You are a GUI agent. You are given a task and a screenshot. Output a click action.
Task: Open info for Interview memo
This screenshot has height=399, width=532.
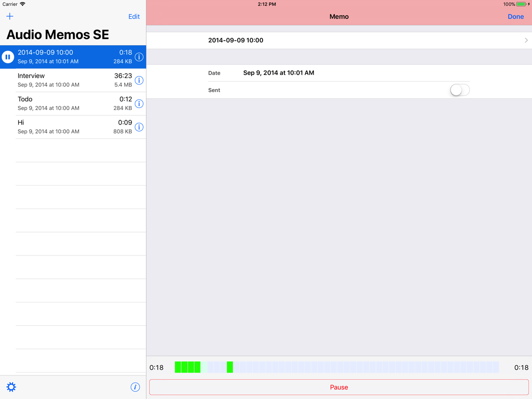coord(139,80)
